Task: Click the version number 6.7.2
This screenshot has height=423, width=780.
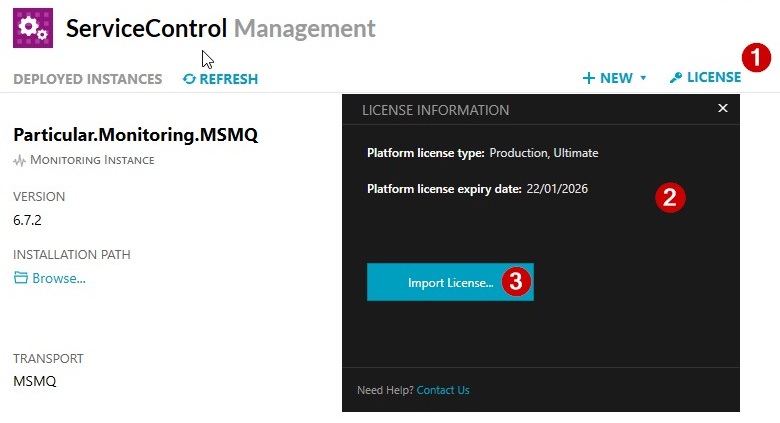Action: (28, 220)
